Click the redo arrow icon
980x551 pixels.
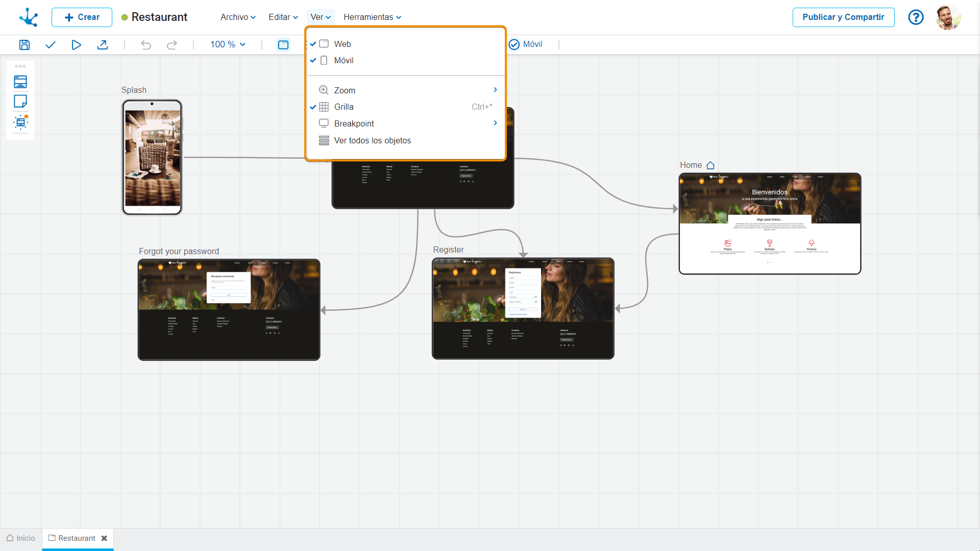172,45
